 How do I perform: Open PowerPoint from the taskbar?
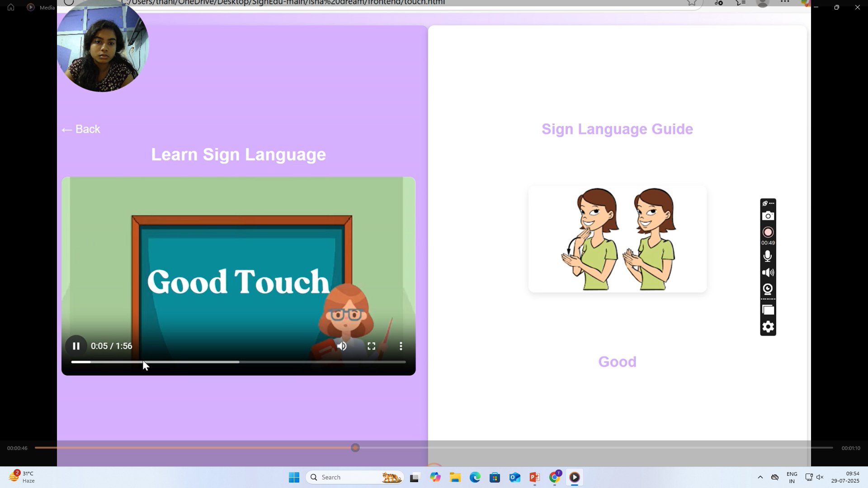tap(534, 477)
